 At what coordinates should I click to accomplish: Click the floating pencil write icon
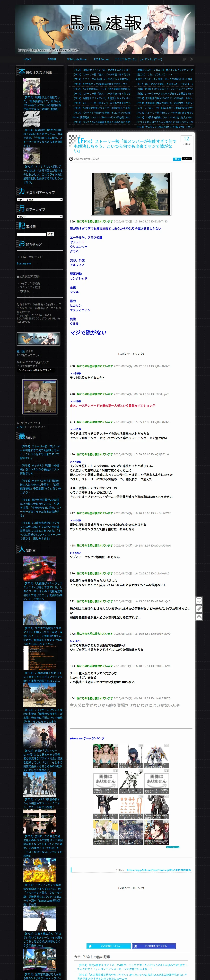tap(199, 609)
